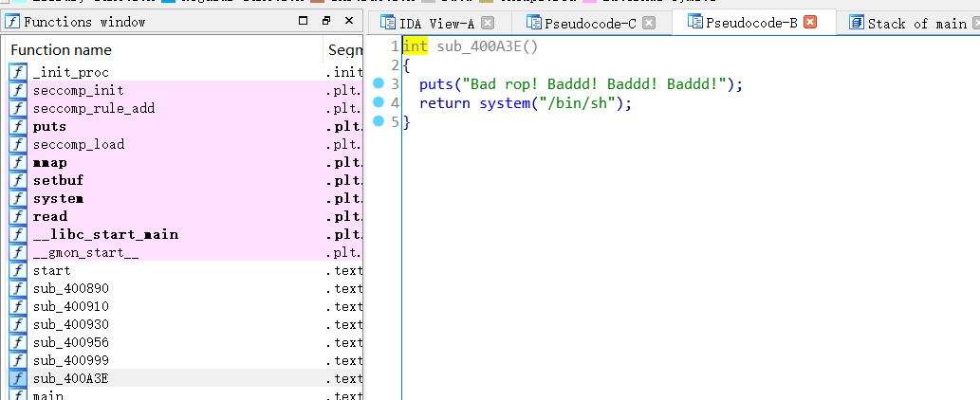Click the function icon beside mmap
The width and height of the screenshot is (980, 400).
[18, 162]
